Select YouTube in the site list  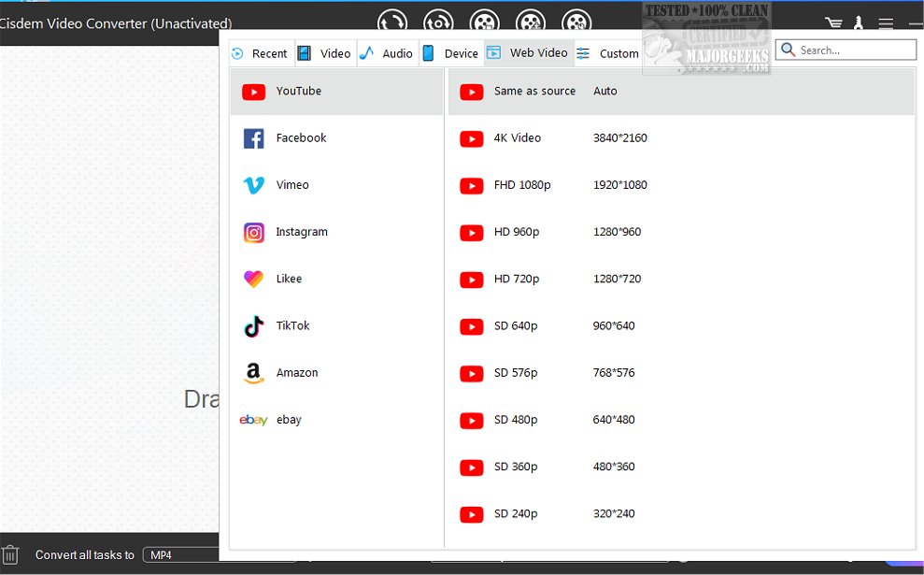coord(336,92)
